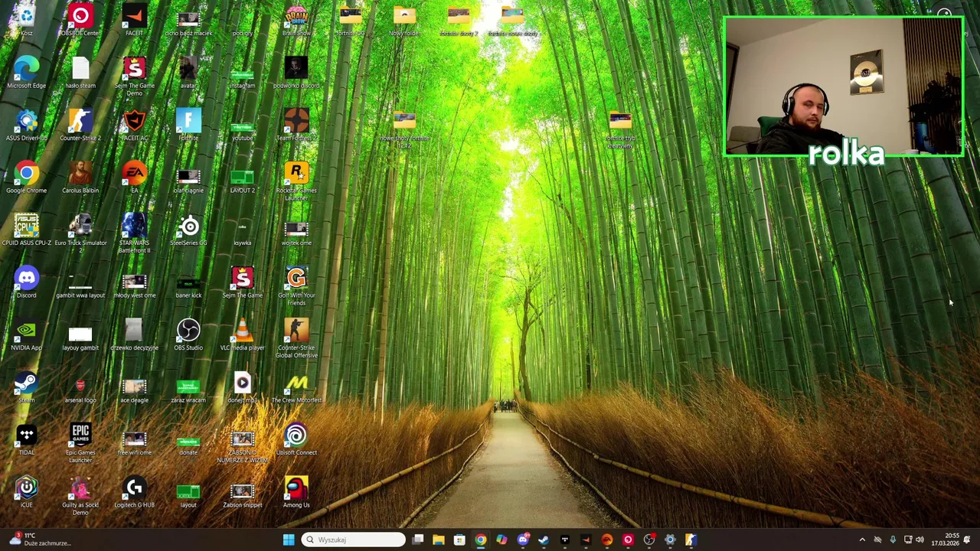The image size is (980, 551).
Task: Open Discord from the taskbar
Action: [523, 540]
